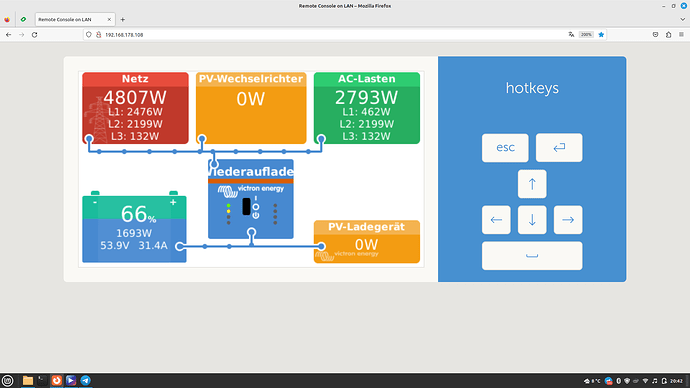This screenshot has width=690, height=388.
Task: Click the Bluetooth tray icon
Action: tap(618, 381)
